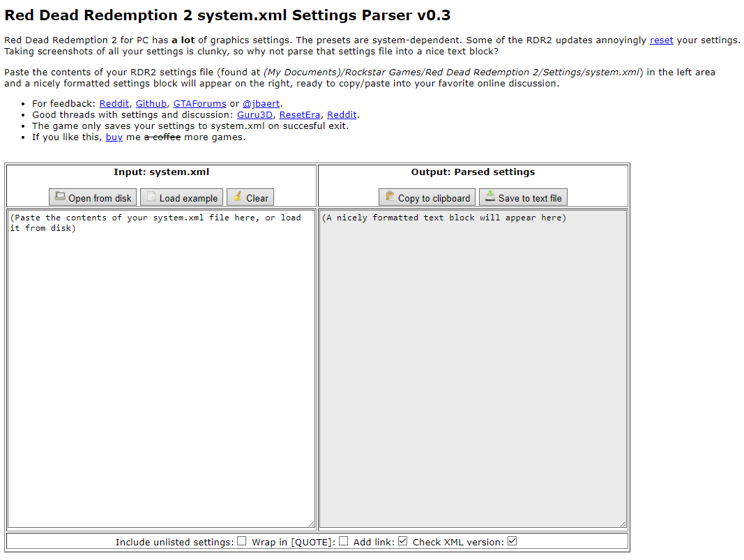Open the @jbaert profile link

261,103
